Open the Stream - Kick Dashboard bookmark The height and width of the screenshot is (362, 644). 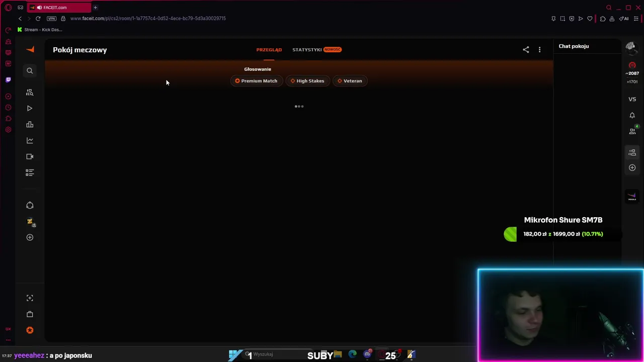tap(40, 30)
